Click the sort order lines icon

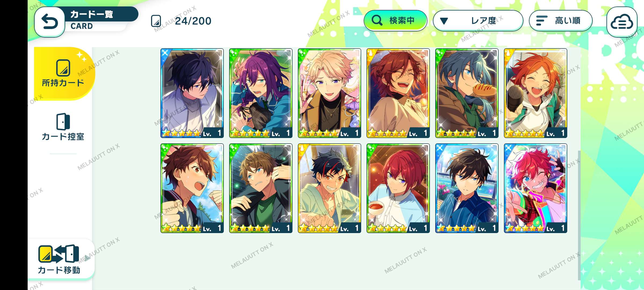tap(541, 21)
